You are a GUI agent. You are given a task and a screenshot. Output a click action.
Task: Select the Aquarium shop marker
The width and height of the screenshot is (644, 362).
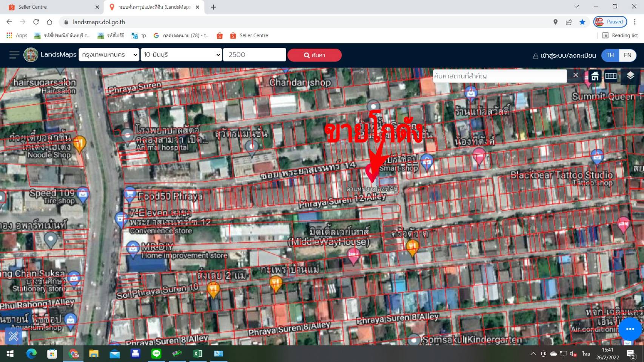pyautogui.click(x=70, y=321)
